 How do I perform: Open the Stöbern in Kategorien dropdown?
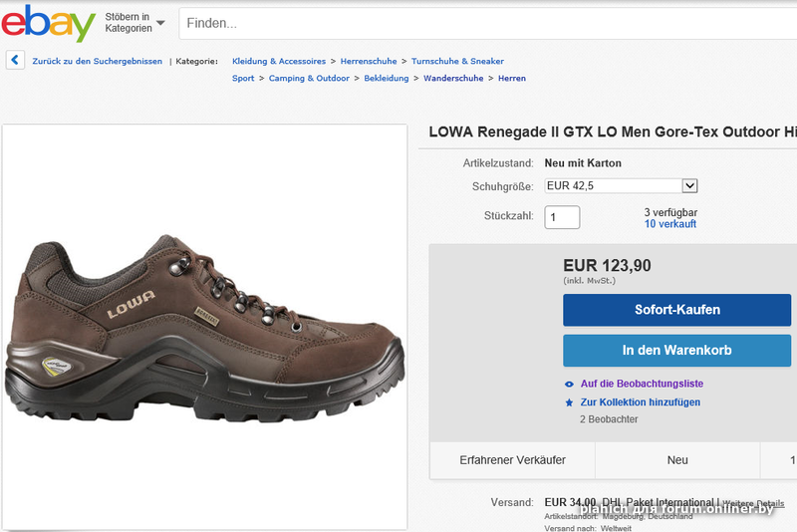[x=134, y=23]
